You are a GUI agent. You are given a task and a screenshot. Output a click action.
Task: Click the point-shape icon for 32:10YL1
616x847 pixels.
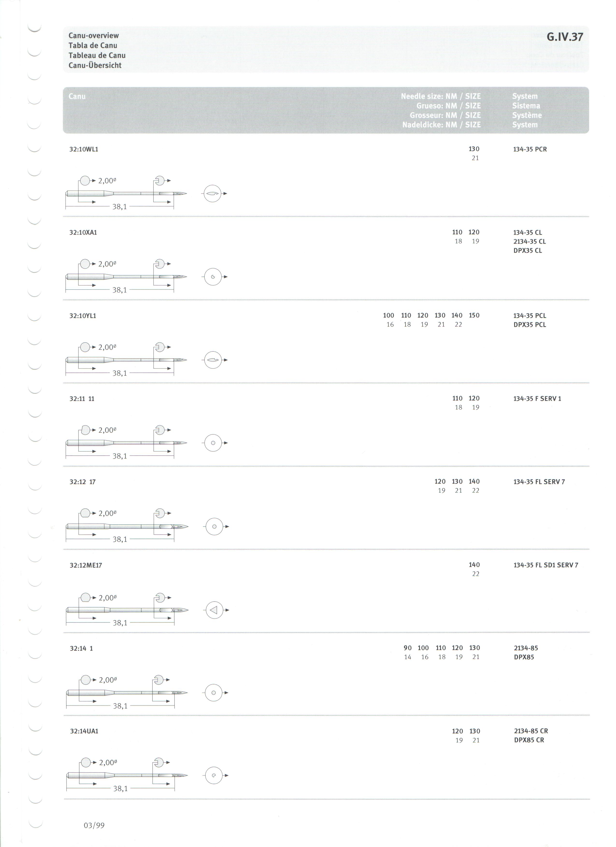pyautogui.click(x=213, y=360)
